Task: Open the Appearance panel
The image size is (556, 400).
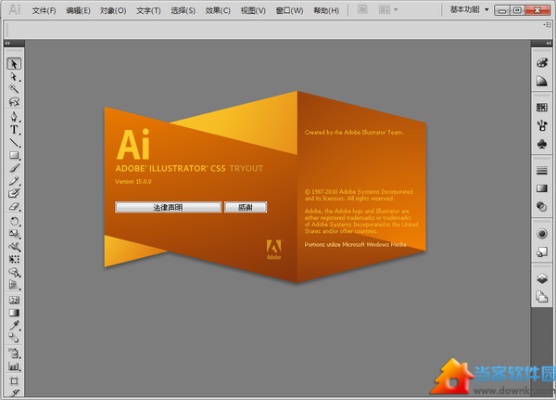Action: 542,234
